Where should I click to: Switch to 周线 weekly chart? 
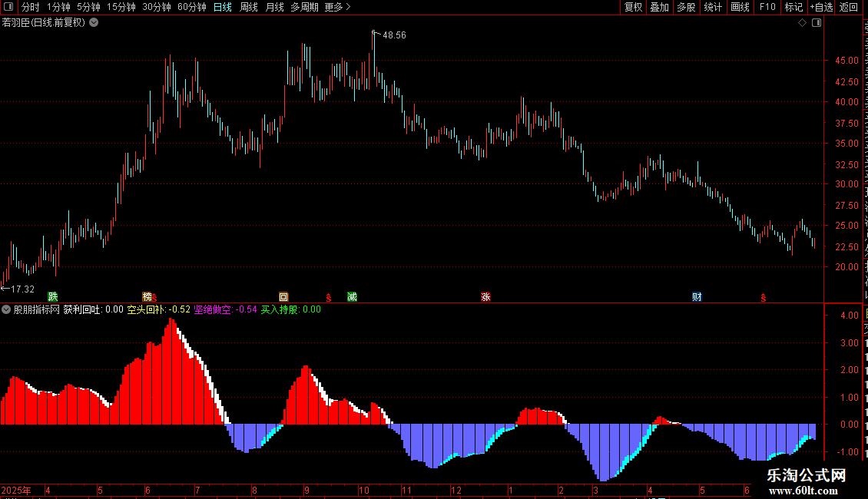(249, 7)
